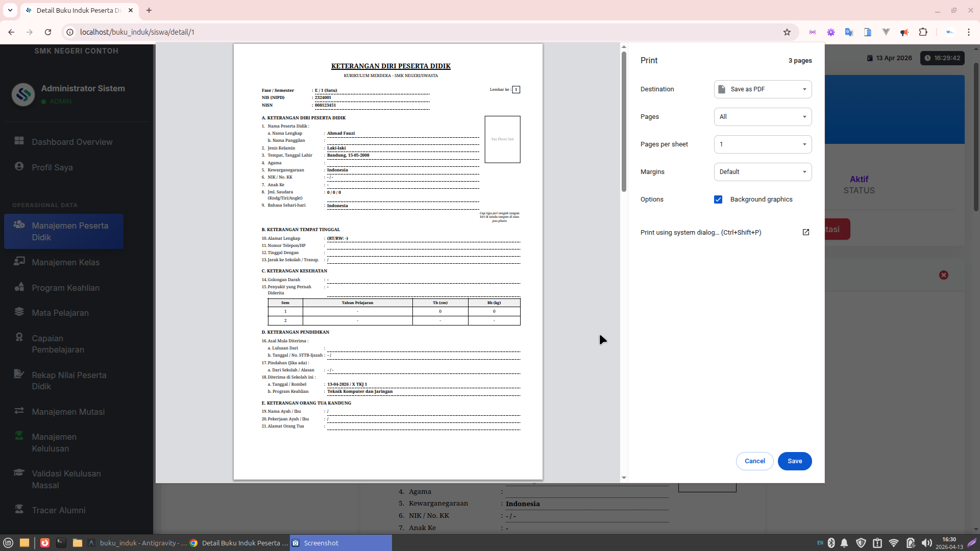The width and height of the screenshot is (980, 551).
Task: Click the red X close icon
Action: [944, 275]
